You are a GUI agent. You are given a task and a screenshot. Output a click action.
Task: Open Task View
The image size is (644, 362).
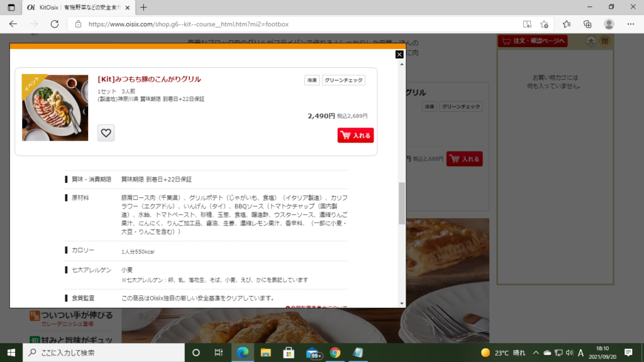(218, 353)
